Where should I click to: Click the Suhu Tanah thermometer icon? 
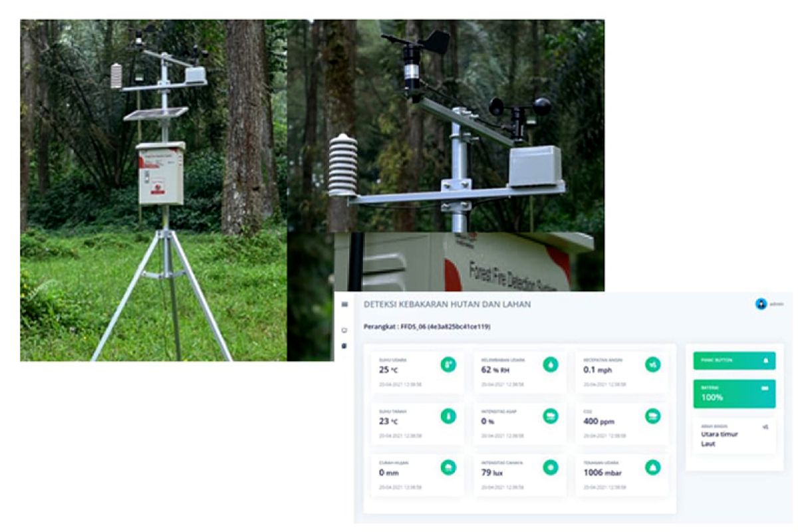449,416
